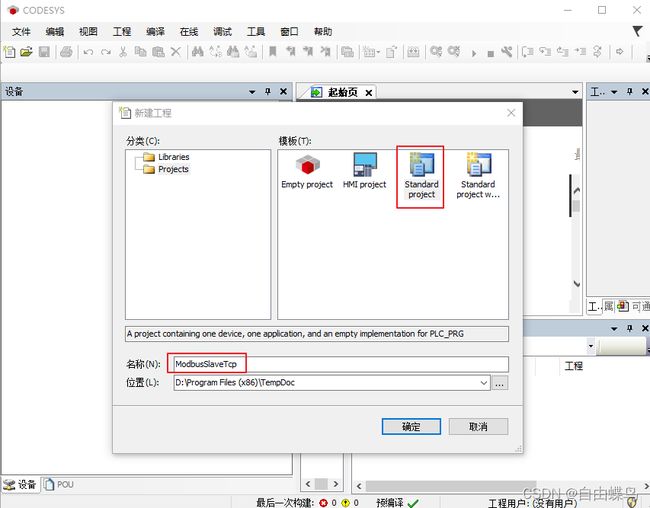Open the message panel dropdown arrow
The width and height of the screenshot is (650, 508).
click(x=614, y=328)
